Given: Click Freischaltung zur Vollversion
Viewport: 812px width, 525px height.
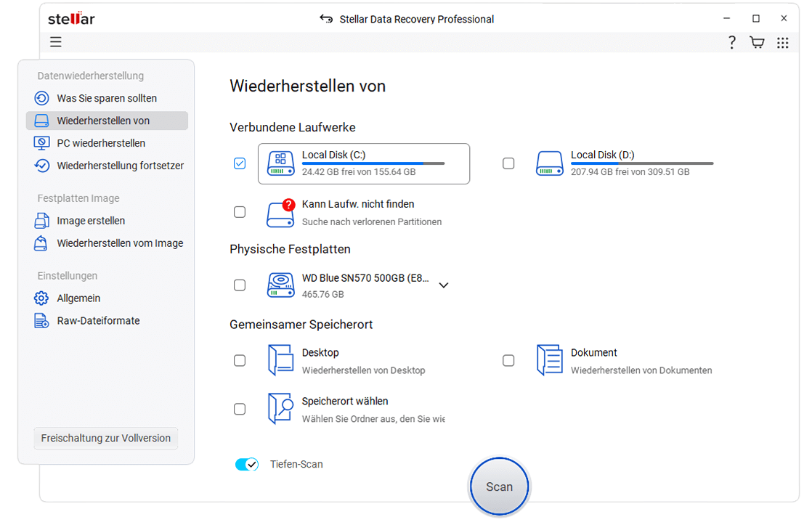Looking at the screenshot, I should tap(105, 438).
